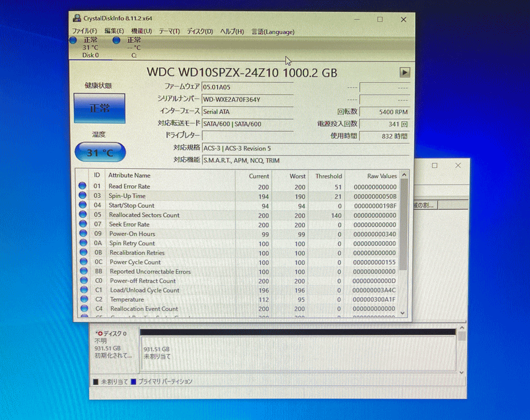Select the Reallocated Sectors Count text

pyautogui.click(x=144, y=215)
